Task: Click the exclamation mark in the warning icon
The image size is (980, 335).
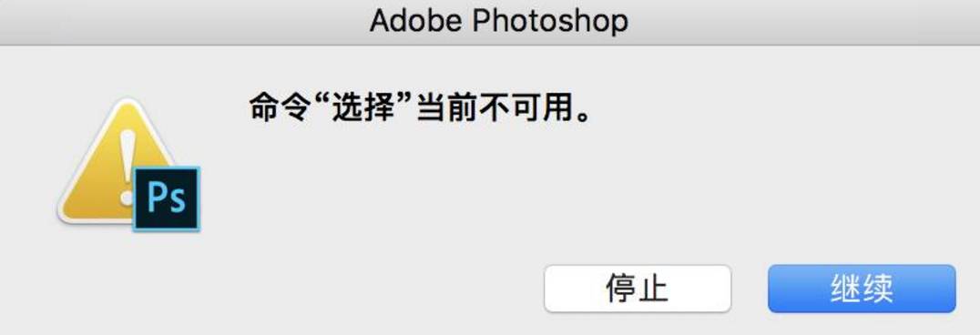Action: [128, 167]
